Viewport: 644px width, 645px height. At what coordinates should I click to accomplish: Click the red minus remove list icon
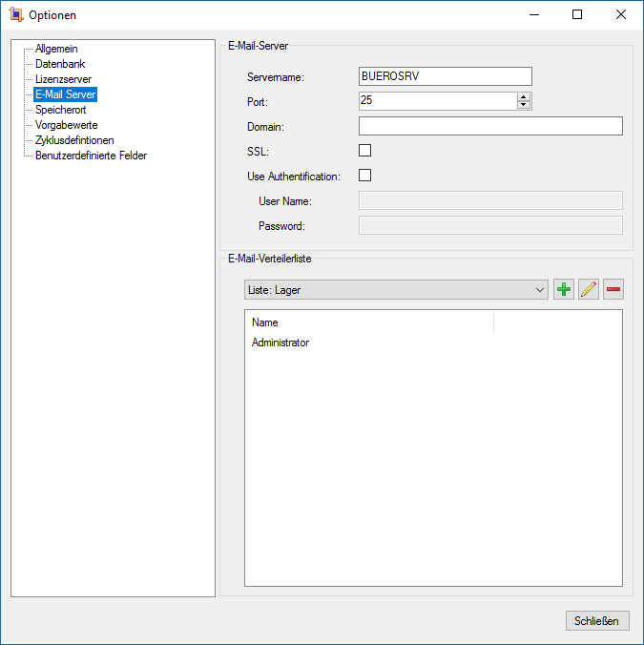(x=613, y=290)
